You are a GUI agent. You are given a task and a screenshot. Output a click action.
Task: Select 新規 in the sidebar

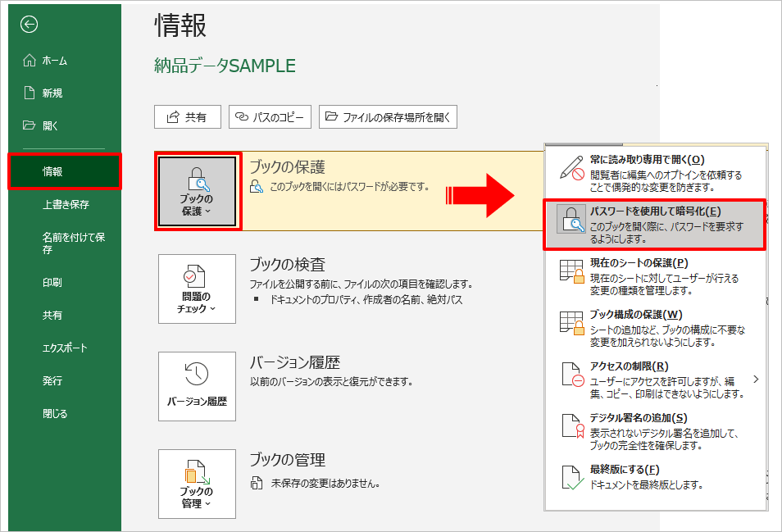tap(65, 93)
